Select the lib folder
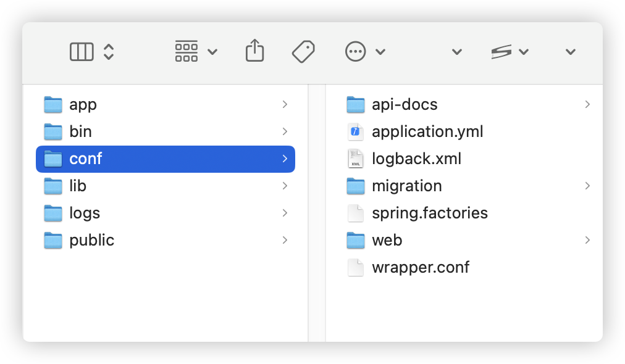The width and height of the screenshot is (625, 364). [x=78, y=186]
